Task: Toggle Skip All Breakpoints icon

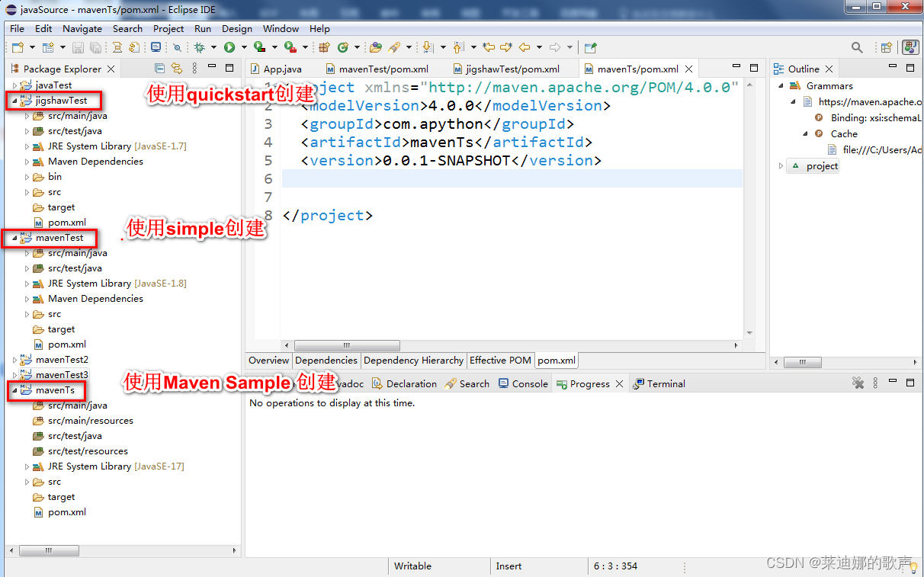Action: click(176, 47)
